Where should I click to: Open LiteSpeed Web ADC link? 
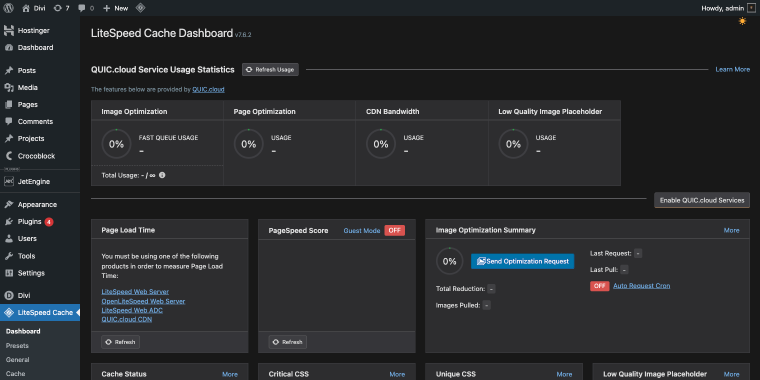pos(132,310)
